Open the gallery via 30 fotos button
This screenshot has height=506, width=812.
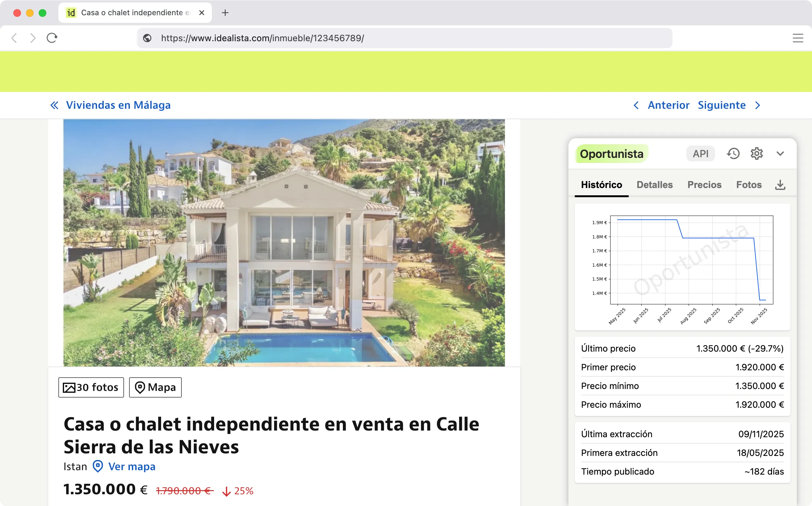click(91, 387)
